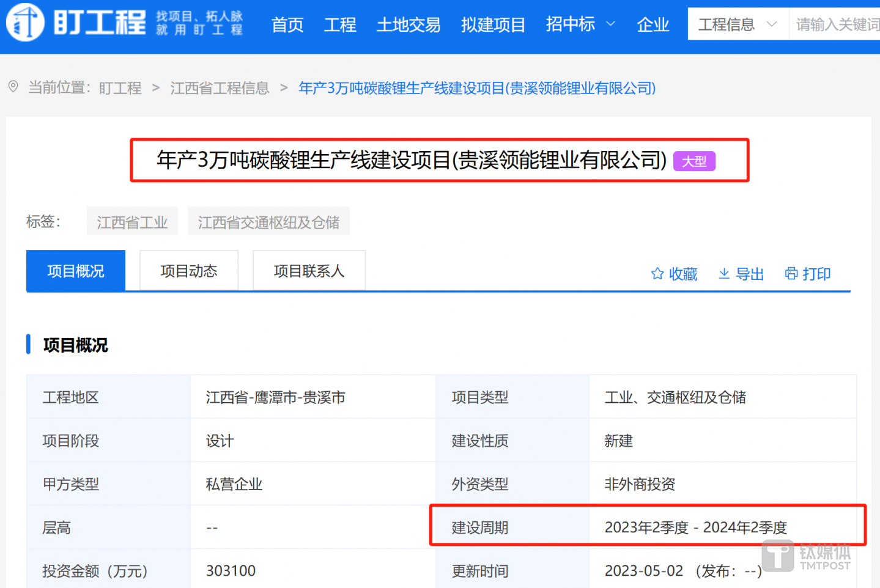This screenshot has width=880, height=588.
Task: Click the 江西省工业 tag
Action: 132,222
